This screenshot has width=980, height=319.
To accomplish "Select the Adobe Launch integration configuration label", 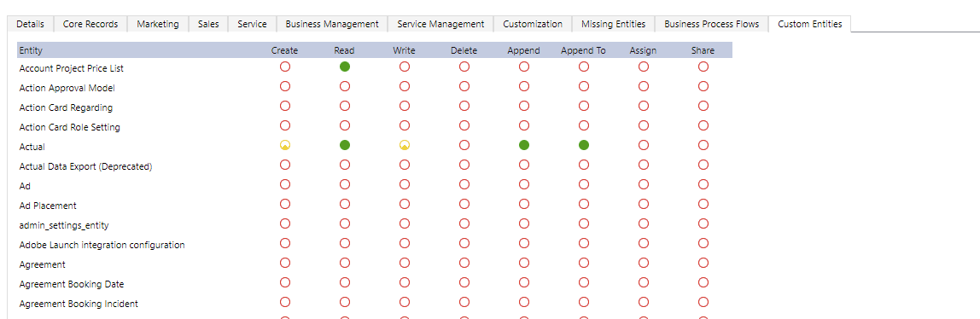I will tap(102, 245).
